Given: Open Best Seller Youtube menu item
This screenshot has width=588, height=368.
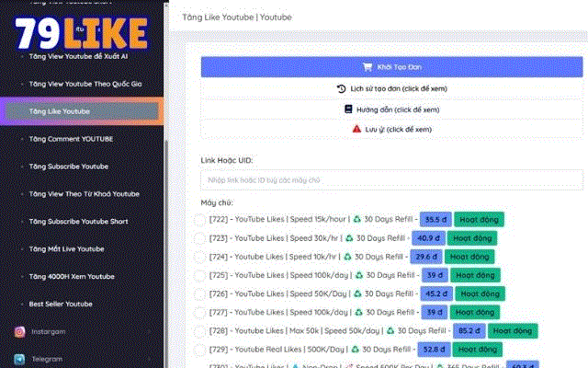Looking at the screenshot, I should (61, 305).
